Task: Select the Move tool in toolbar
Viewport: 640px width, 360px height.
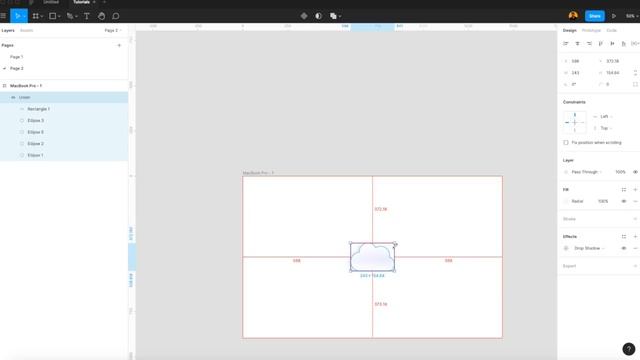Action: click(17, 16)
